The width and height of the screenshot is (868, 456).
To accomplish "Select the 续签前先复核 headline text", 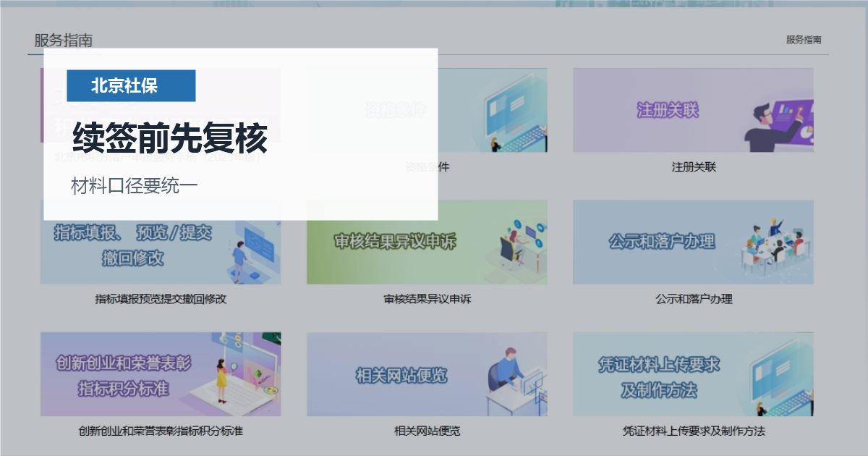I will click(x=170, y=138).
